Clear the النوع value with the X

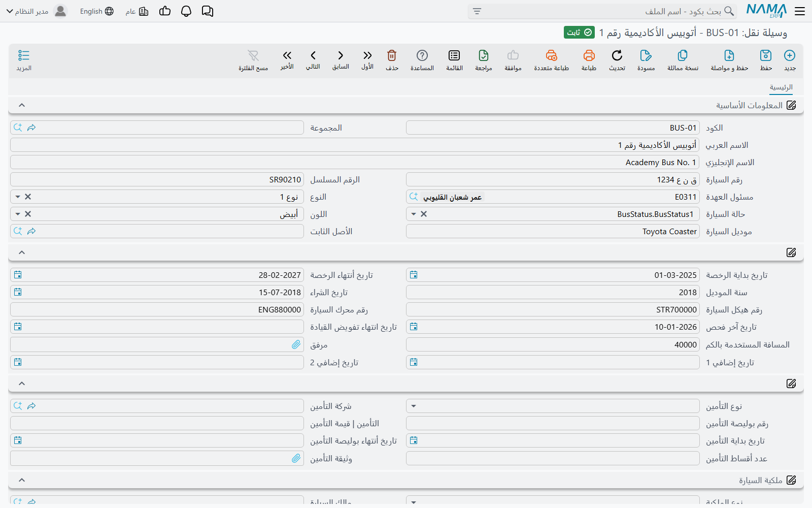click(x=28, y=197)
